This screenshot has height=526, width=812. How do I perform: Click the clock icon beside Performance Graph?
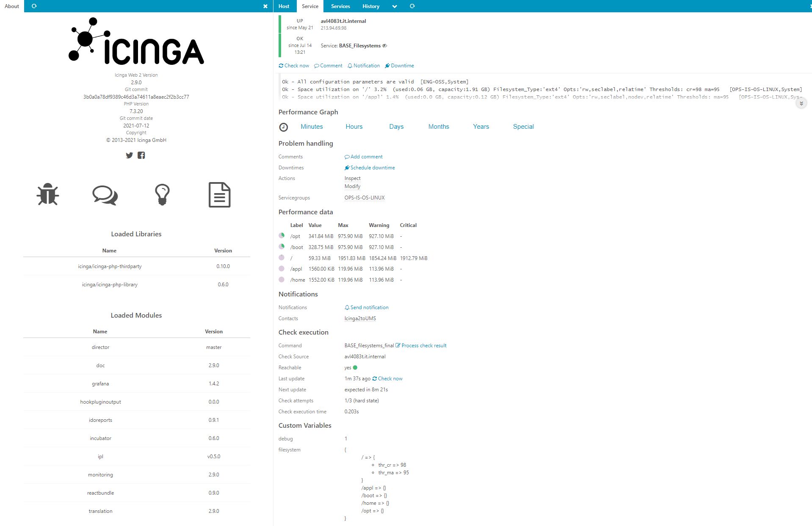(283, 126)
